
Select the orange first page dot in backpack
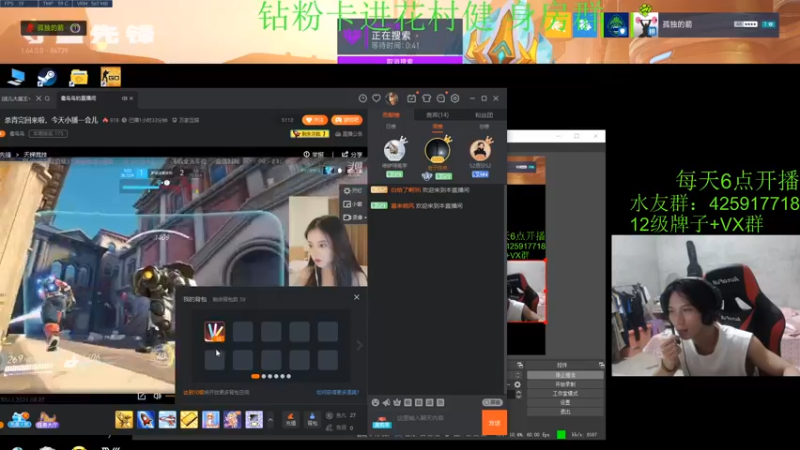tap(255, 376)
